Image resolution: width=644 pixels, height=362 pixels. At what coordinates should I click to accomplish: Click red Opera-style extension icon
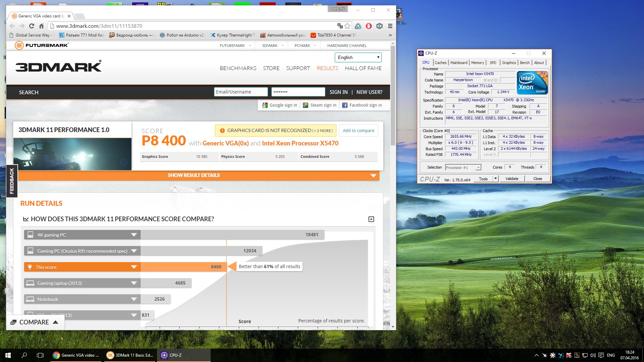369,26
